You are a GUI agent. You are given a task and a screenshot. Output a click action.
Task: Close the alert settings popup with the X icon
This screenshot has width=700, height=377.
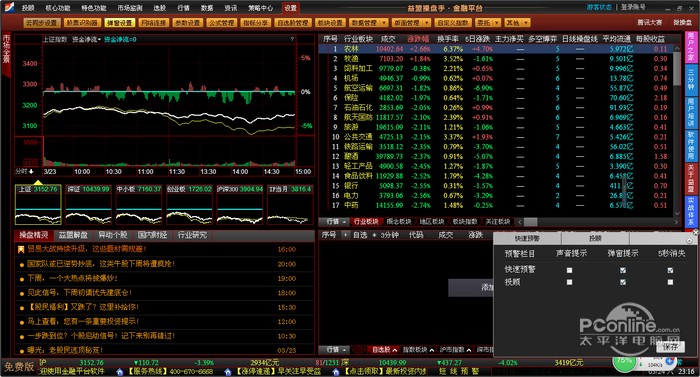tap(696, 232)
